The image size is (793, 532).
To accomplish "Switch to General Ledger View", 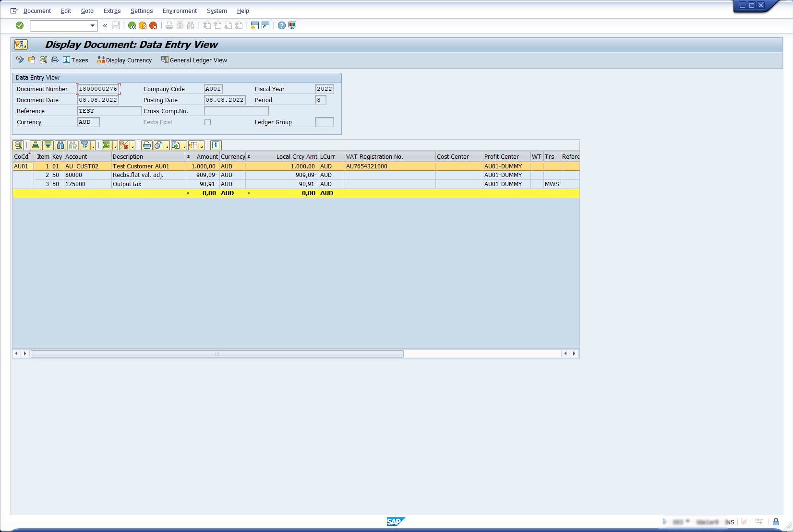I will (194, 60).
